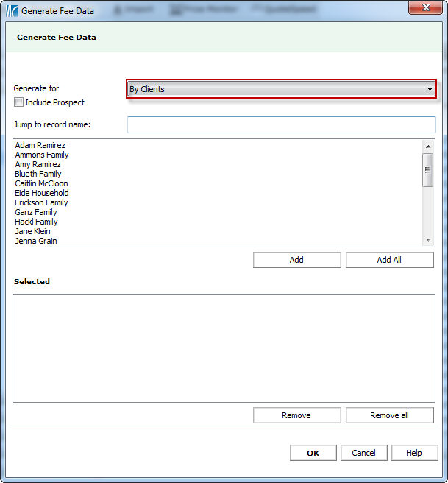This screenshot has height=483, width=448.
Task: Open the Generate for dropdown
Action: (282, 89)
